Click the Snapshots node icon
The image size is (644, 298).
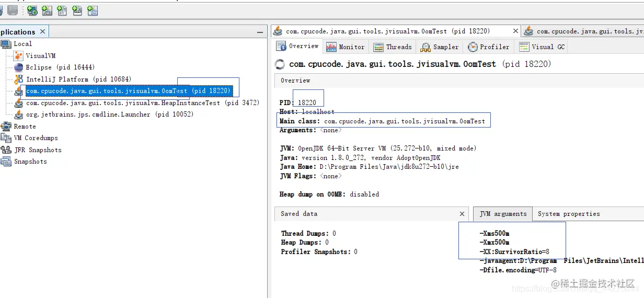6,162
